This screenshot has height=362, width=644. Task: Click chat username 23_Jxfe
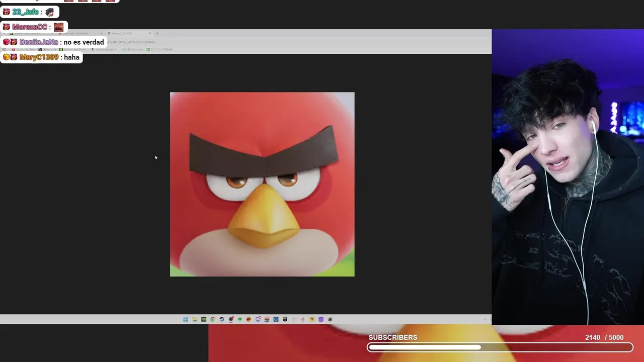click(25, 12)
